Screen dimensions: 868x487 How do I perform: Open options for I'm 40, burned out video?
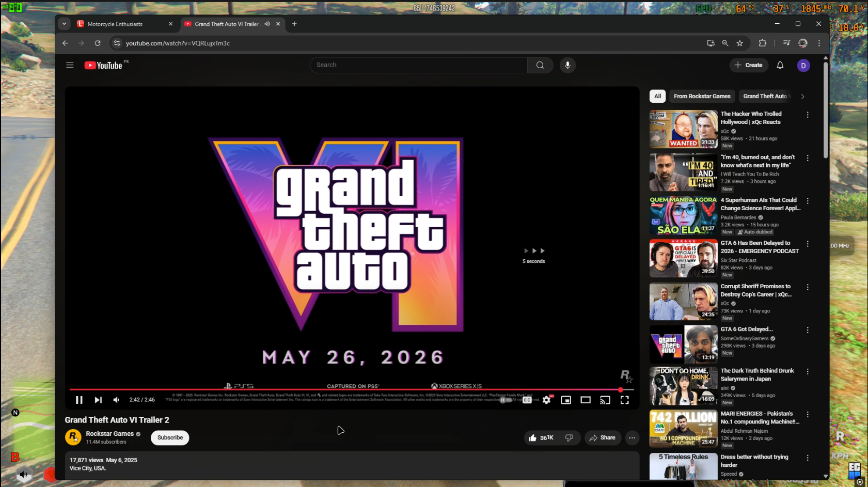pyautogui.click(x=808, y=158)
